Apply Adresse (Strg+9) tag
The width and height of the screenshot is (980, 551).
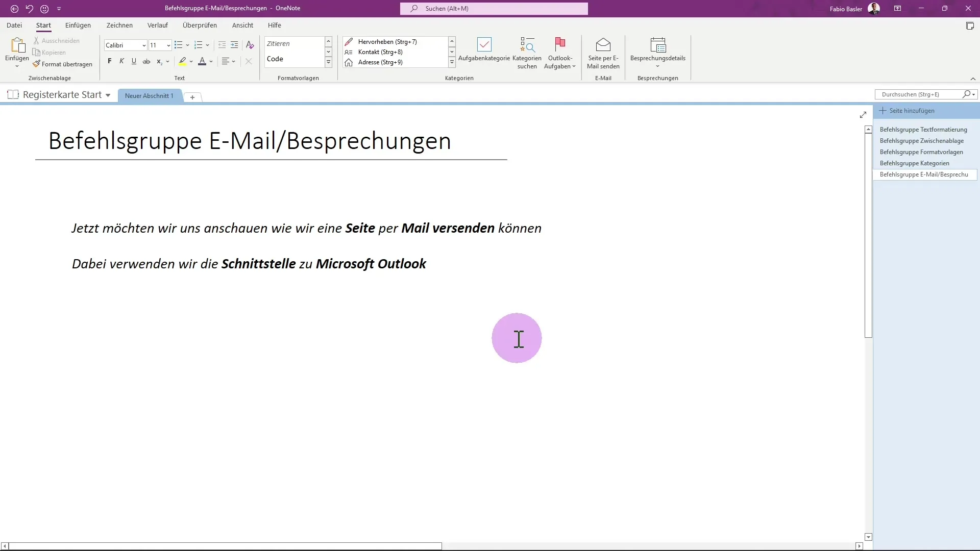[x=396, y=62]
